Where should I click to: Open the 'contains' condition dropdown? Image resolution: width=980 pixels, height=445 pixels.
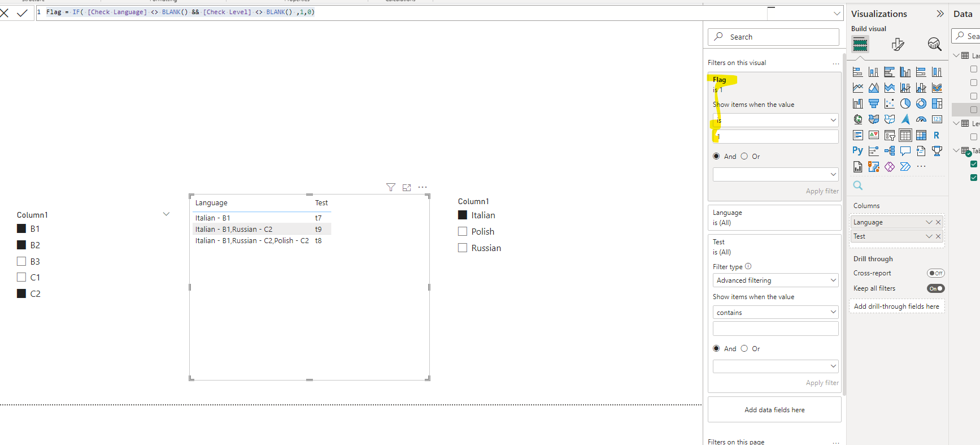(776, 312)
